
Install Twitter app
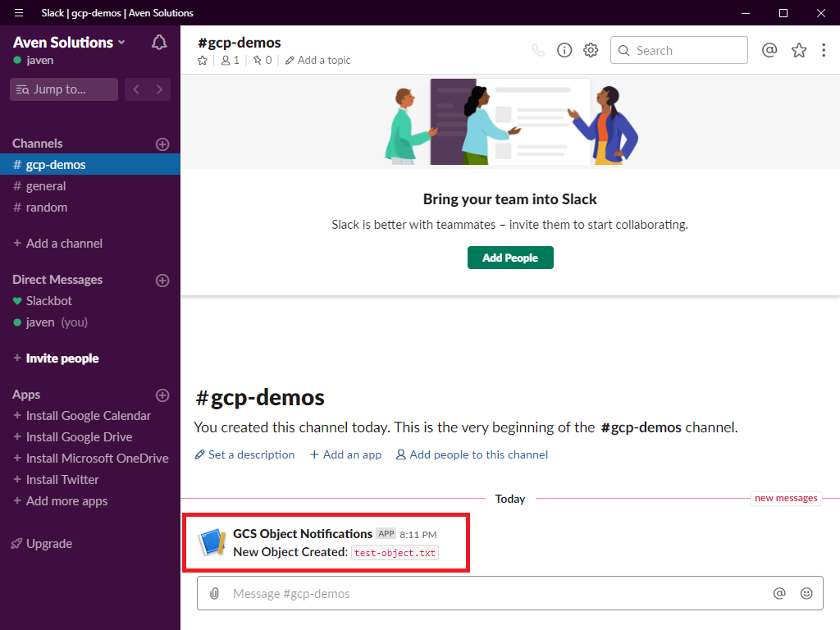[x=57, y=480]
